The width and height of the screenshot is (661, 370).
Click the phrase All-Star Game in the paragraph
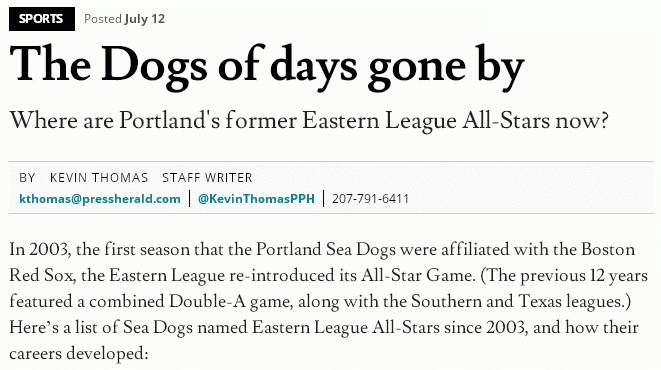point(416,276)
